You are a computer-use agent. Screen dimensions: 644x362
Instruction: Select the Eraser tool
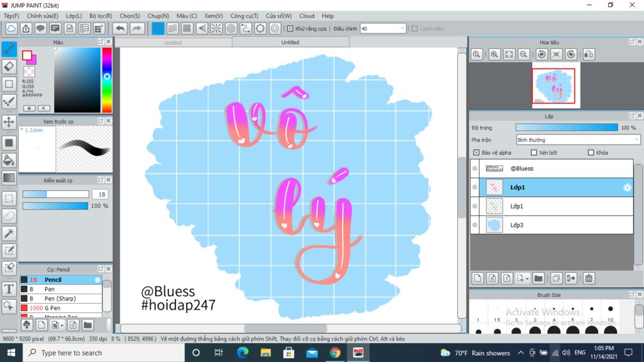tap(9, 67)
